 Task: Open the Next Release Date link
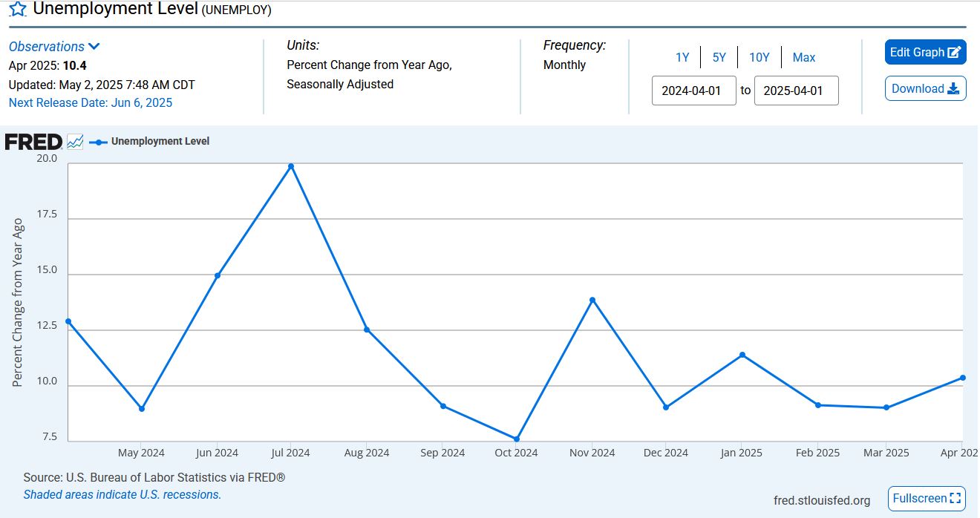click(91, 102)
